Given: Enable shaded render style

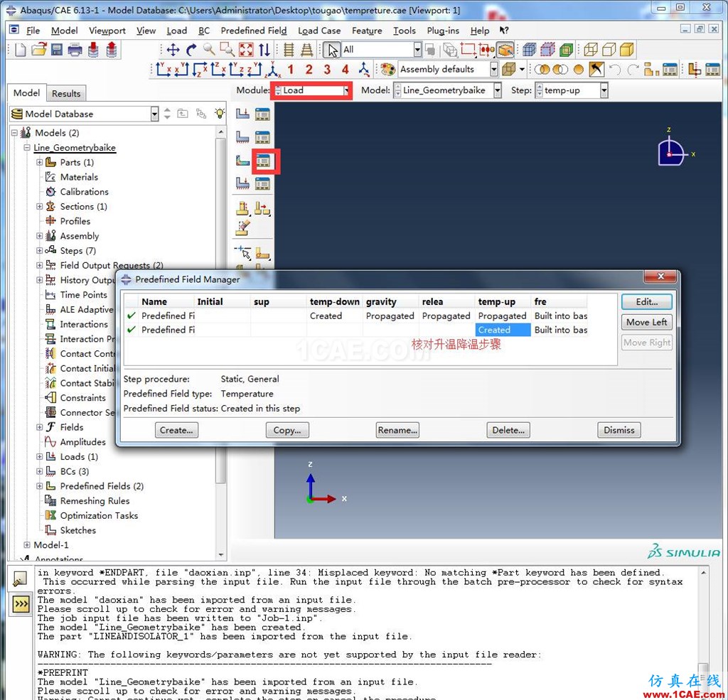Looking at the screenshot, I should point(627,50).
